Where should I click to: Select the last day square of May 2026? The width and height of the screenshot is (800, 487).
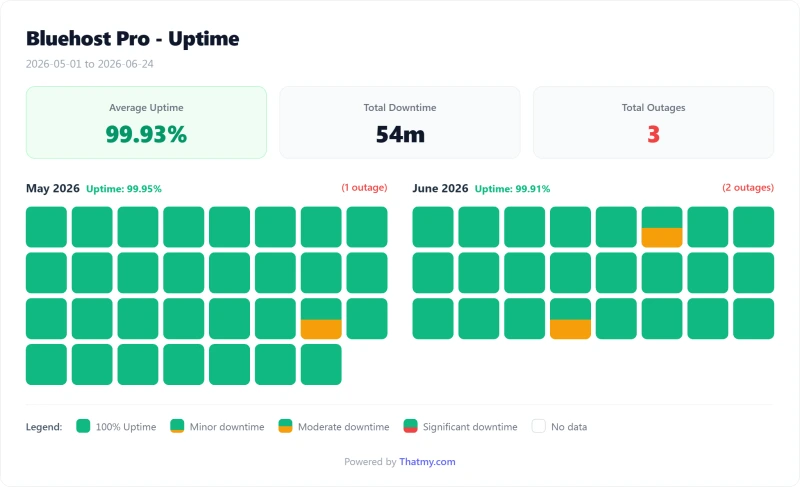pos(321,365)
